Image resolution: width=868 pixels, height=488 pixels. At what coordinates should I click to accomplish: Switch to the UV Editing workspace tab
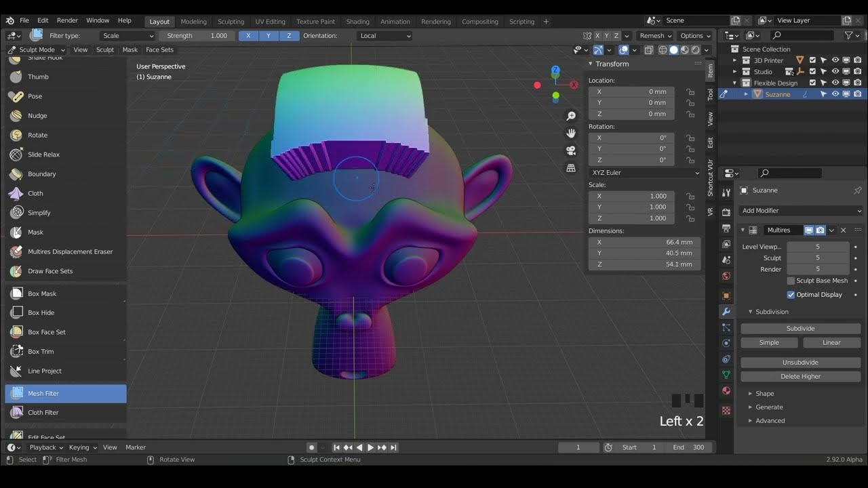(270, 21)
